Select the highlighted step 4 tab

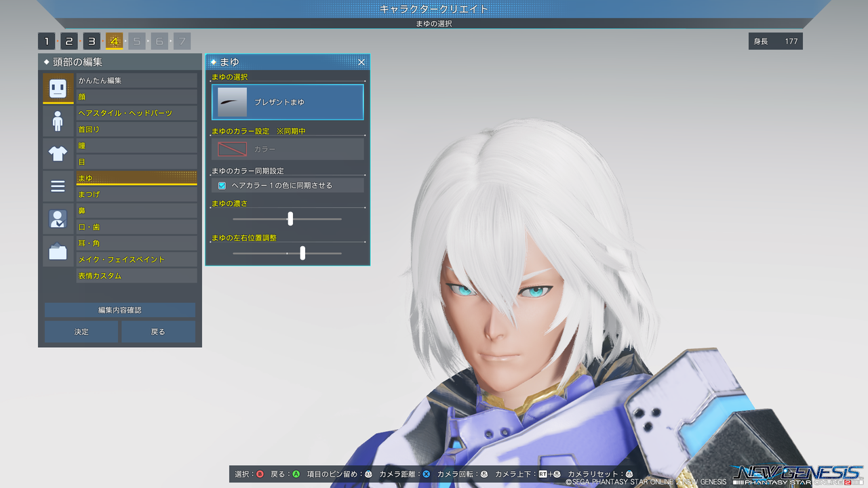pyautogui.click(x=114, y=41)
